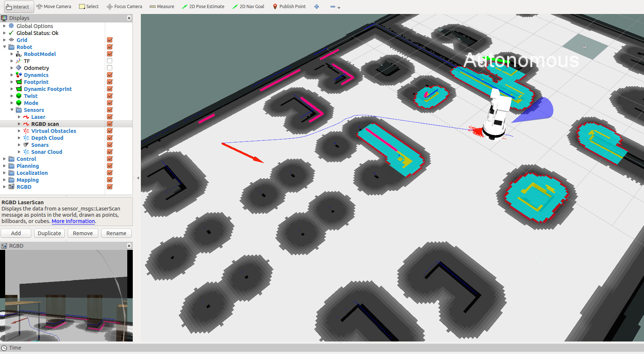Close the RGBD camera panel
The width and height of the screenshot is (644, 354).
tap(129, 246)
